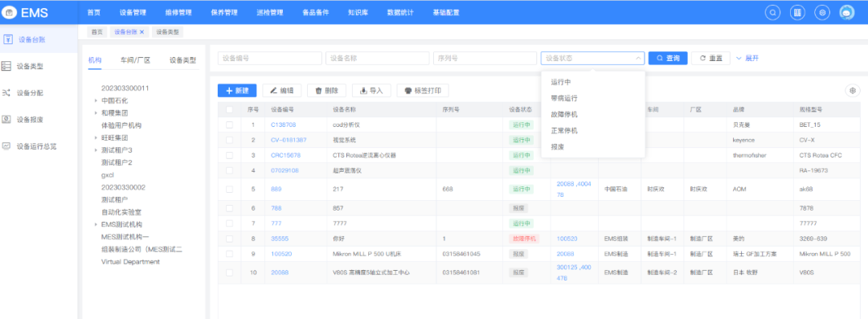Select all rows with header checkbox
868x319 pixels.
click(x=229, y=109)
